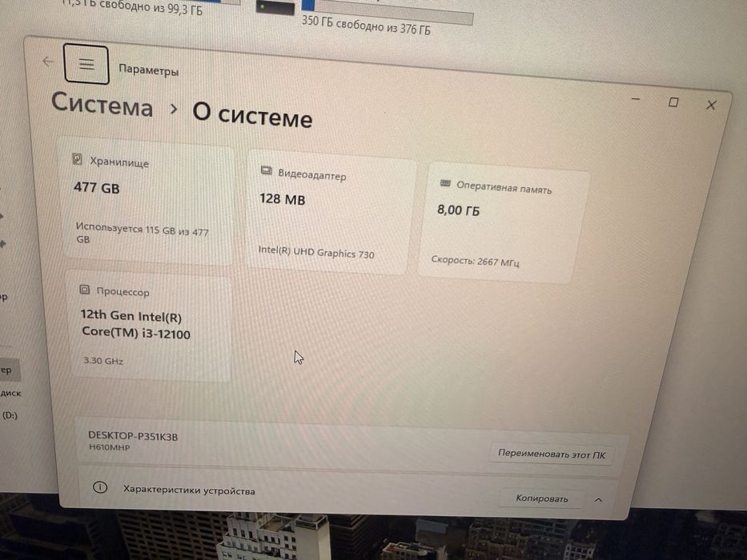Select the RAM chip icon

(445, 183)
